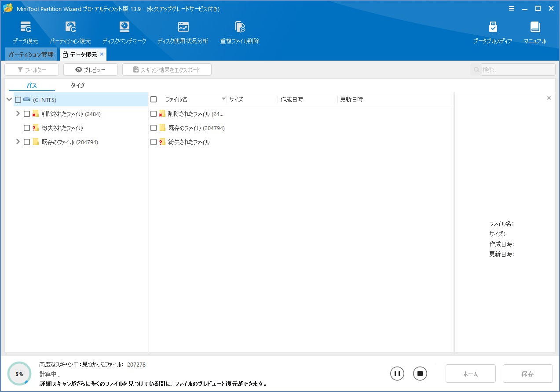Open the データ復元 tool in the toolbar
The width and height of the screenshot is (560, 392).
tap(26, 33)
